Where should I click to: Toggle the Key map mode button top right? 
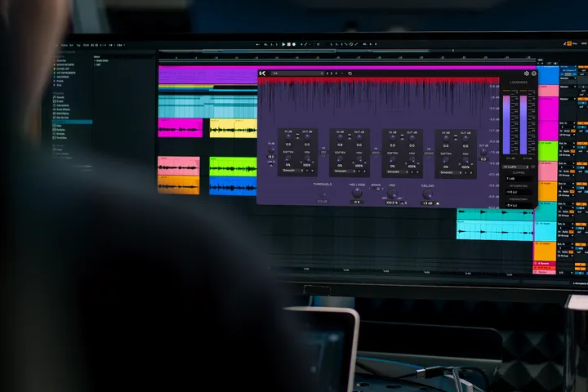pos(575,43)
